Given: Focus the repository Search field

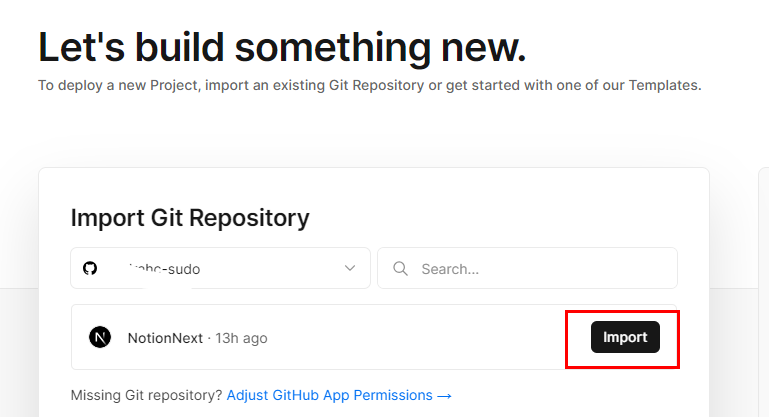Looking at the screenshot, I should coord(540,269).
